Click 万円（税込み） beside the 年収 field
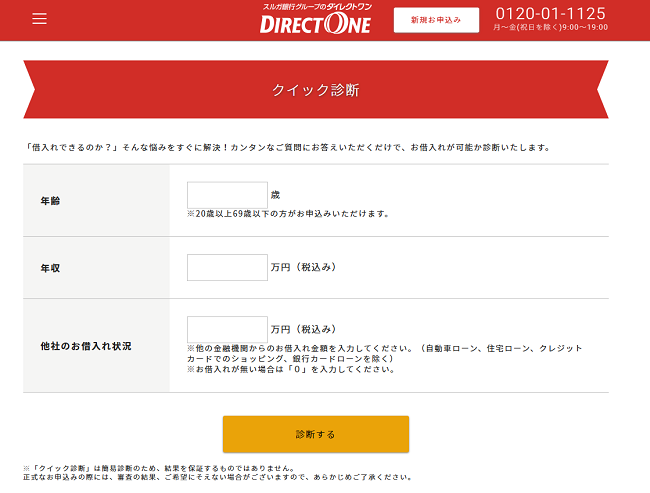The width and height of the screenshot is (650, 493). coord(303,267)
